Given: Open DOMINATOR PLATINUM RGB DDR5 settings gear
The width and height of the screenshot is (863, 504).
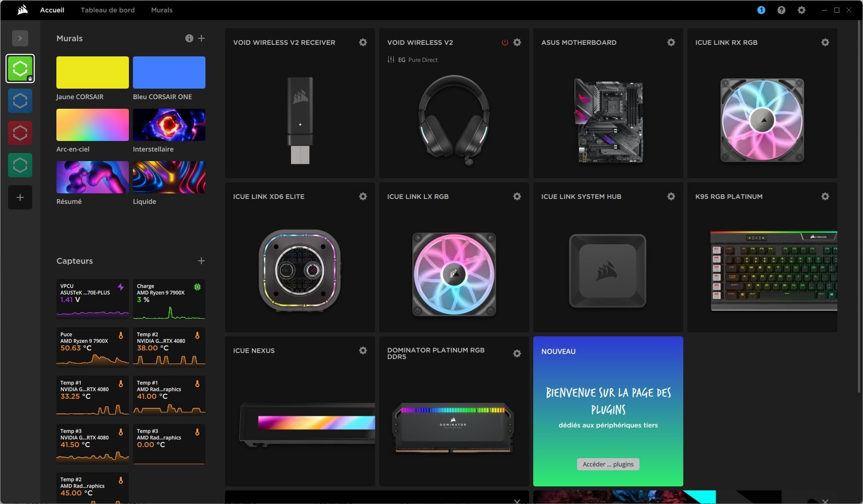Looking at the screenshot, I should [x=517, y=353].
